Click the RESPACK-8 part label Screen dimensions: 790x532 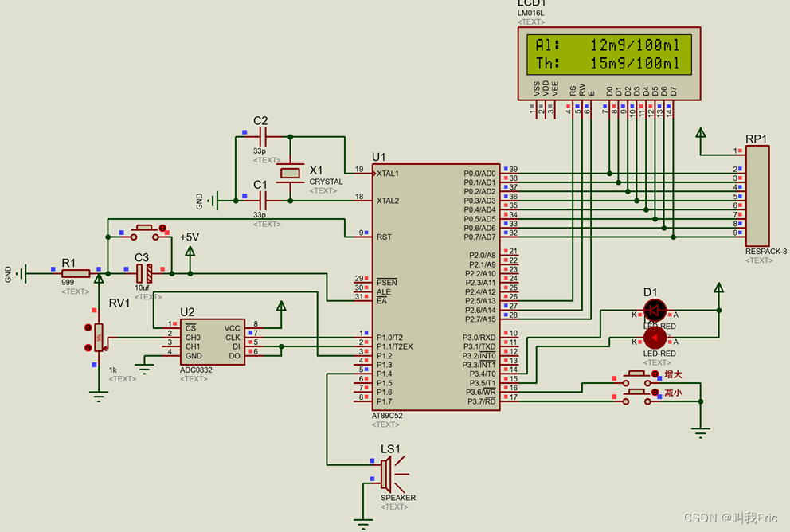766,252
